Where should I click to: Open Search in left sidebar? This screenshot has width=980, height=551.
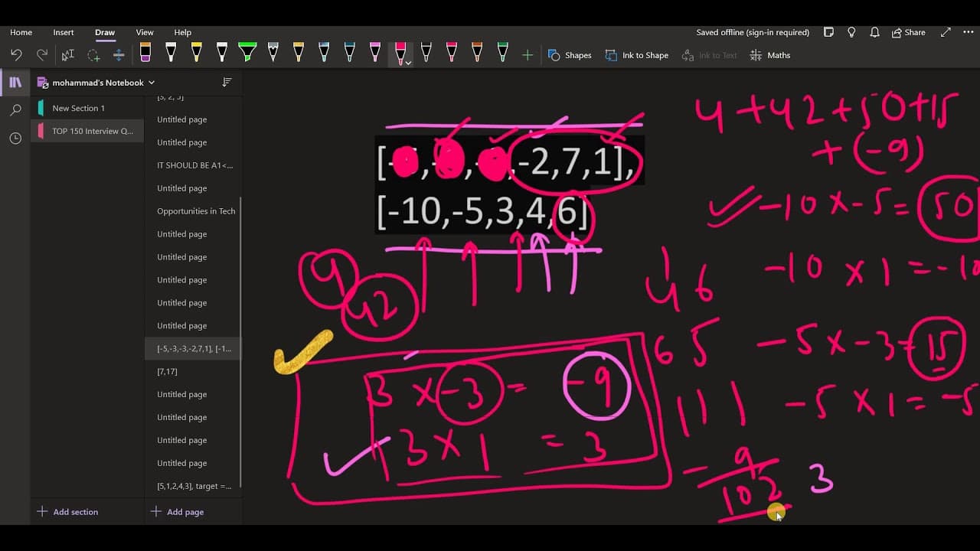coord(15,110)
